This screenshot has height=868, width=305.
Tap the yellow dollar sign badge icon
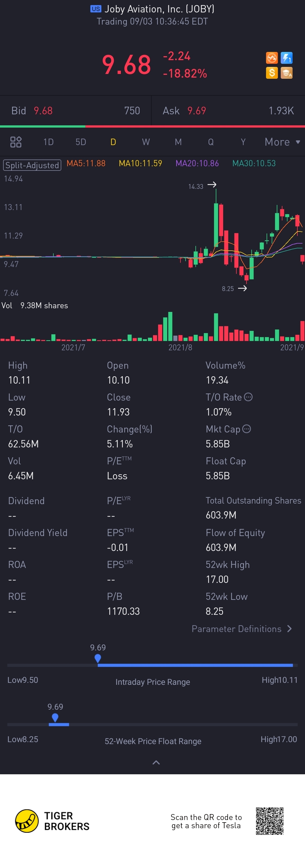[x=272, y=73]
